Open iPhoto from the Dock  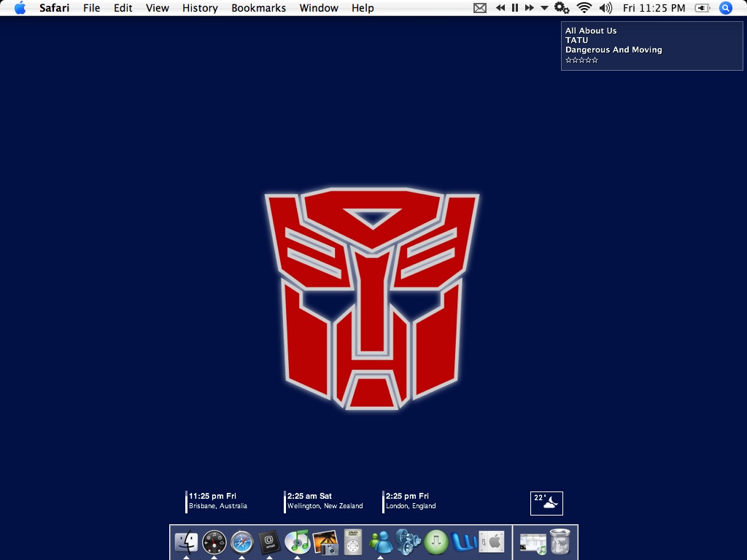click(325, 542)
